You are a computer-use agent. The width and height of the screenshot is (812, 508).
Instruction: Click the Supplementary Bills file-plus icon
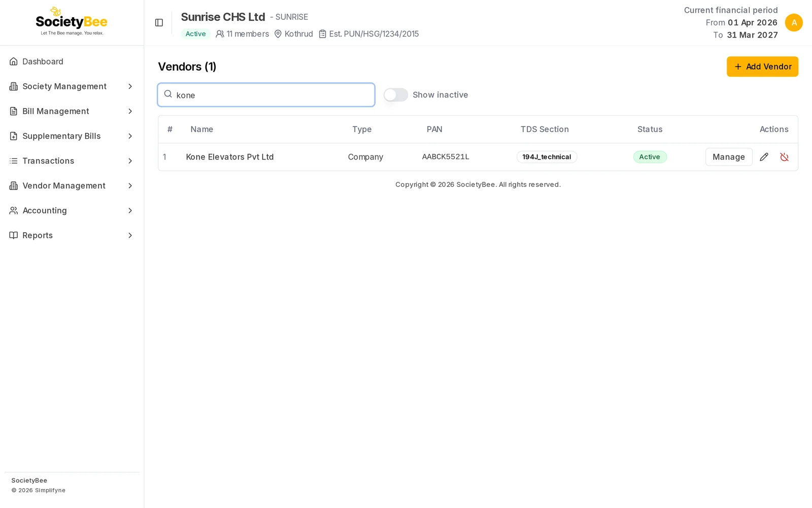coord(14,136)
